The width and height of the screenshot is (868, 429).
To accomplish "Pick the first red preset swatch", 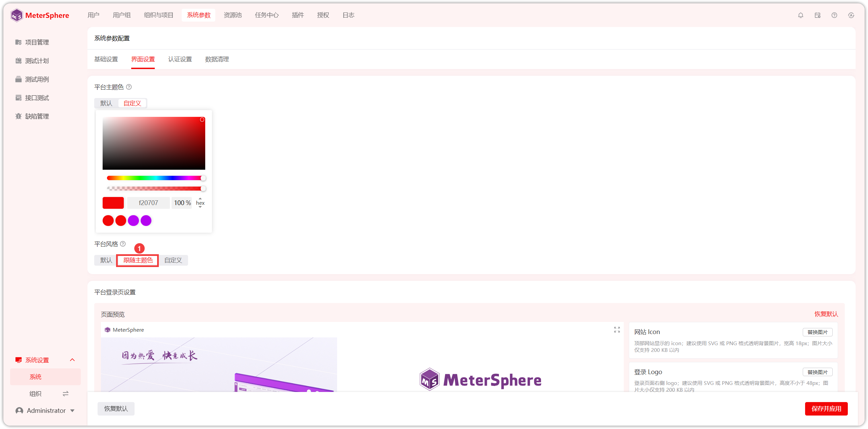I will pos(108,220).
